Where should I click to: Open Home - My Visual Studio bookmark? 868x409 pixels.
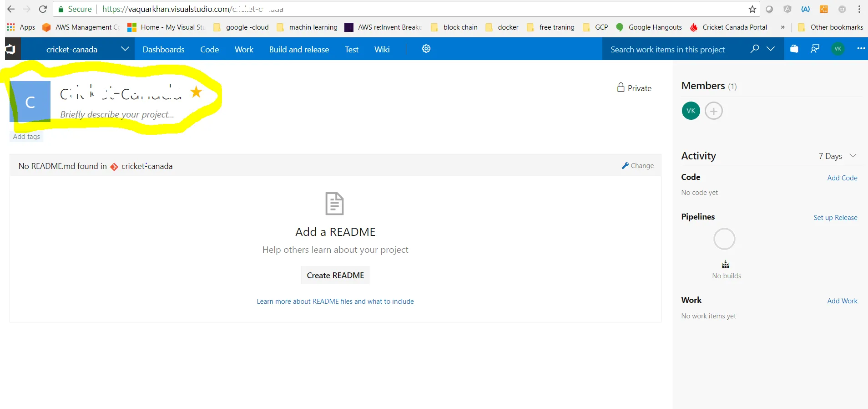click(166, 27)
